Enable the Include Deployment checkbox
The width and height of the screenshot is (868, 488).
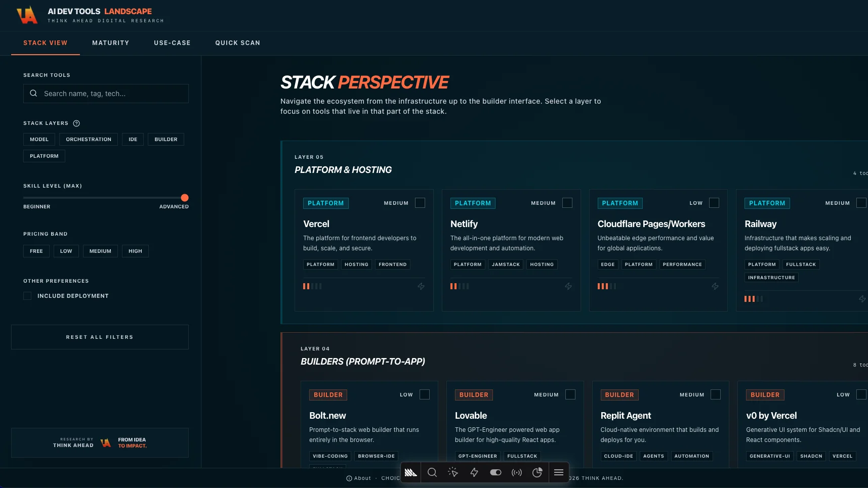click(27, 296)
